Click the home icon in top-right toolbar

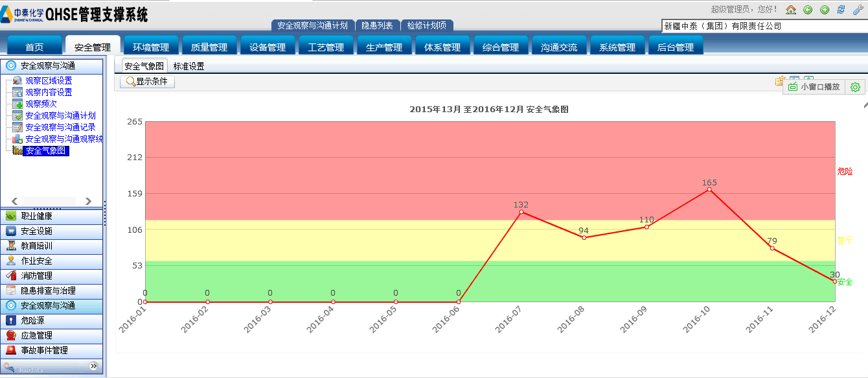(x=791, y=10)
